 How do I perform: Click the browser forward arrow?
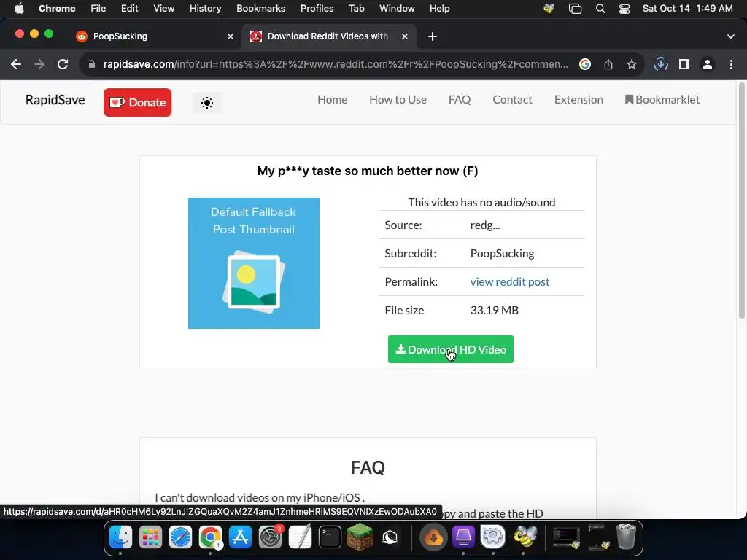click(x=39, y=64)
